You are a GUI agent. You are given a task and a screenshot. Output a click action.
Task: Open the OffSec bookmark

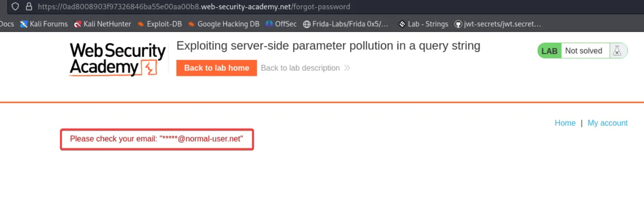[x=281, y=24]
